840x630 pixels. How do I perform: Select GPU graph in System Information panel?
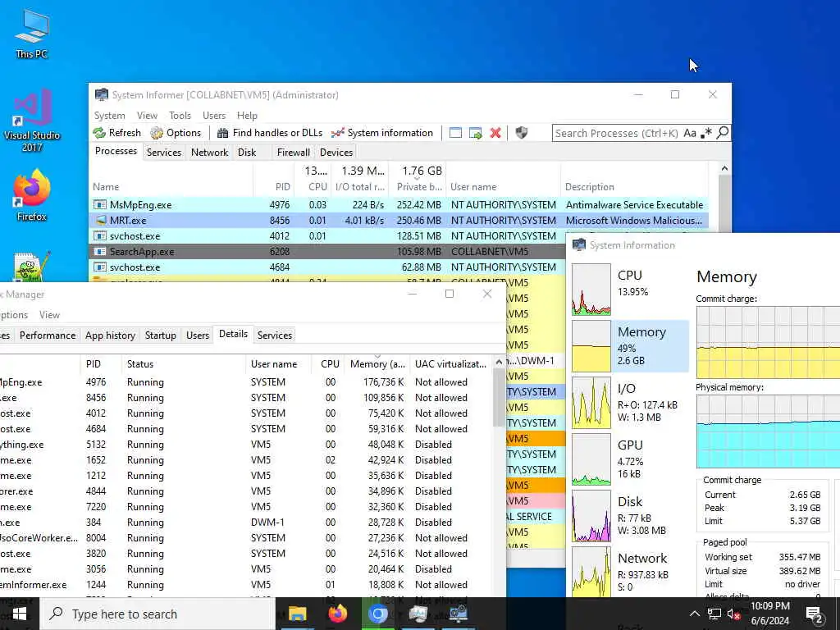coord(591,459)
